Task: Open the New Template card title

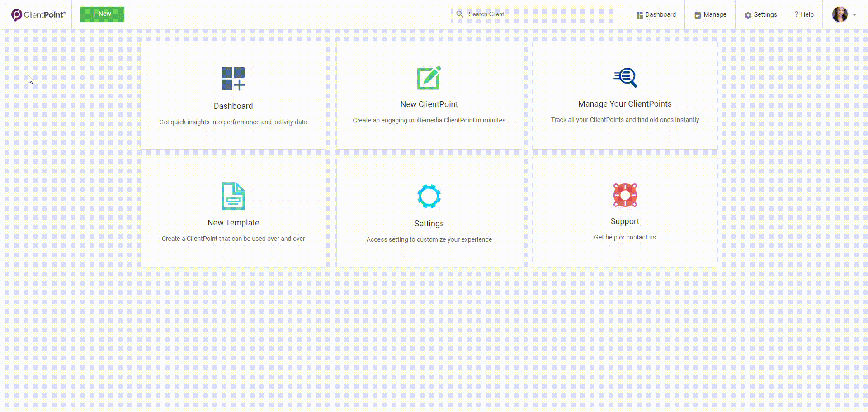Action: [x=233, y=223]
